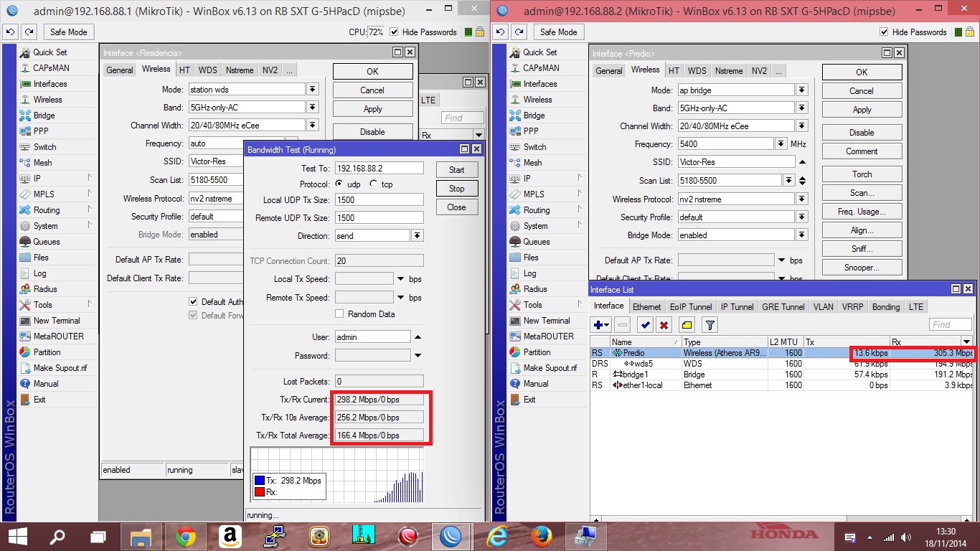Click the Test To address field
The image size is (980, 551).
coord(379,168)
